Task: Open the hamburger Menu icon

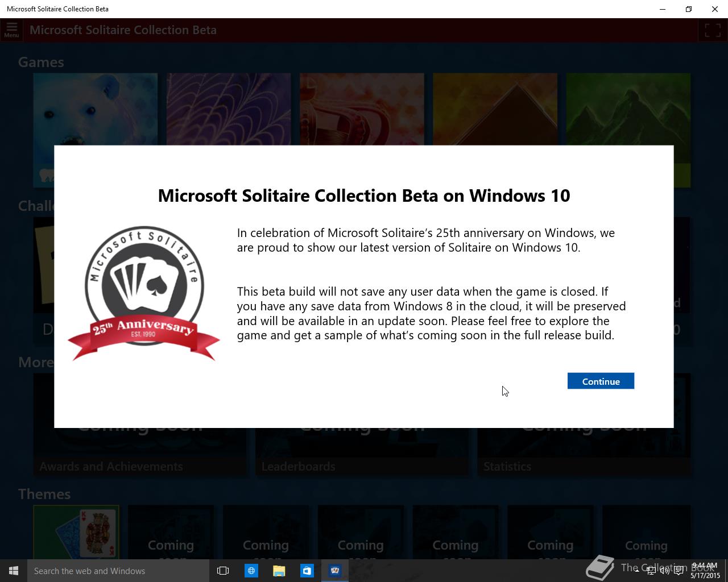Action: [11, 30]
